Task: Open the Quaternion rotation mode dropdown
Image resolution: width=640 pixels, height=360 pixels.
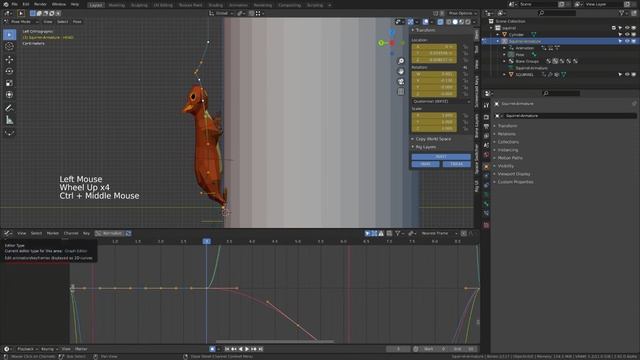Action: pos(441,102)
